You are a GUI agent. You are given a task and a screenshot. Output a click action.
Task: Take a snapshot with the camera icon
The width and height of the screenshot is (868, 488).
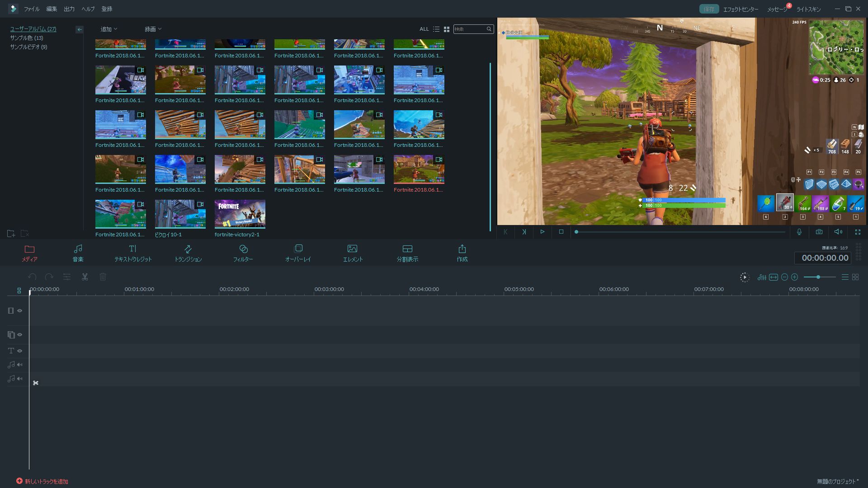(x=819, y=232)
